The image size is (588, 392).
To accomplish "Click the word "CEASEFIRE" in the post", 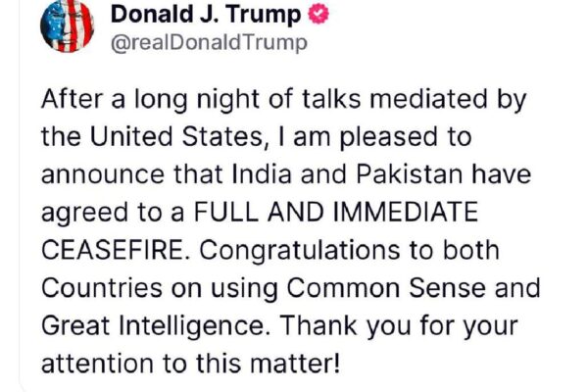I will pyautogui.click(x=110, y=249).
